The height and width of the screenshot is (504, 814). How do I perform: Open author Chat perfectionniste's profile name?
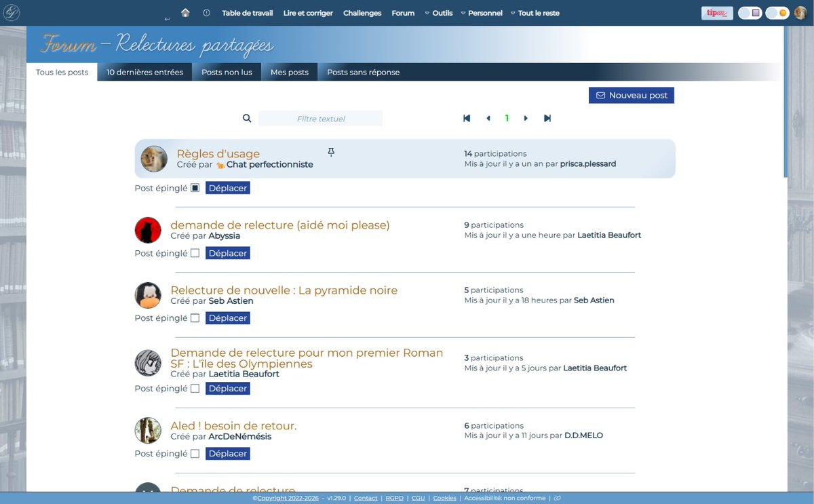(x=270, y=164)
